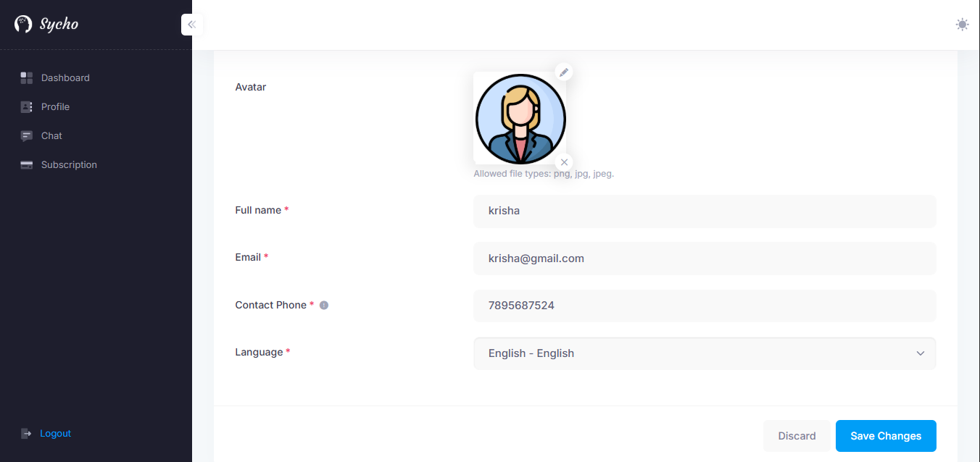980x462 pixels.
Task: Click the Dashboard grid icon
Action: pyautogui.click(x=27, y=77)
